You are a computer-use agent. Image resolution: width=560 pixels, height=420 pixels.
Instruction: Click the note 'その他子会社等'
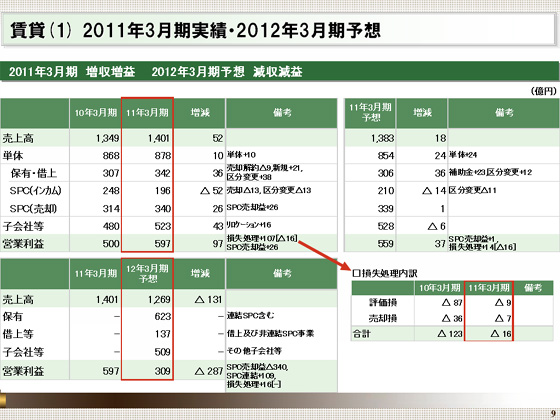pyautogui.click(x=254, y=351)
